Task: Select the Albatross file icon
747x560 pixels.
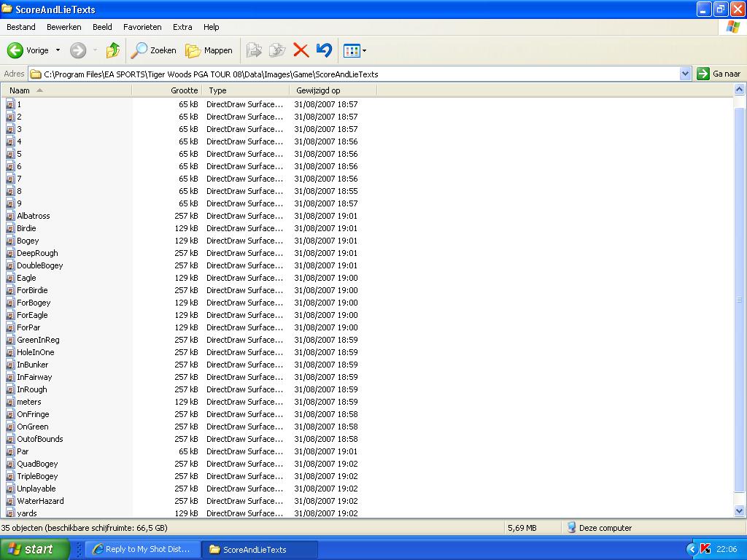Action: (x=10, y=216)
